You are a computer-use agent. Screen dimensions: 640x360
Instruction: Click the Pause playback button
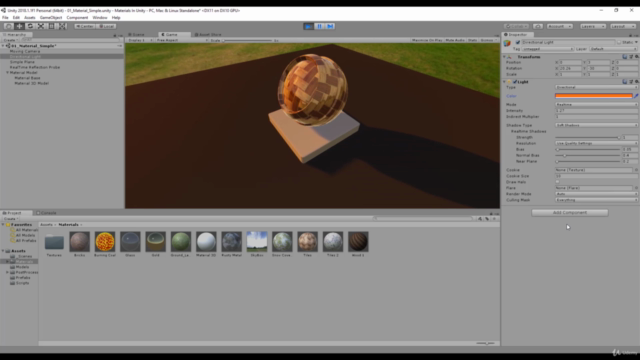pyautogui.click(x=320, y=26)
